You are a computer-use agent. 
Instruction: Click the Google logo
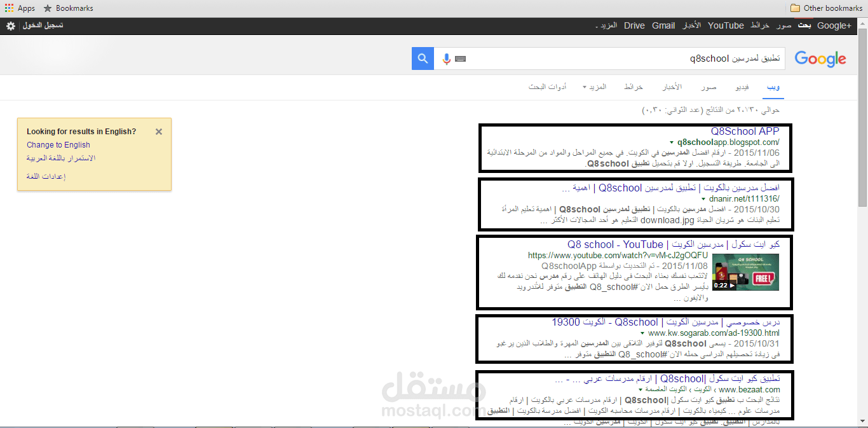point(820,59)
